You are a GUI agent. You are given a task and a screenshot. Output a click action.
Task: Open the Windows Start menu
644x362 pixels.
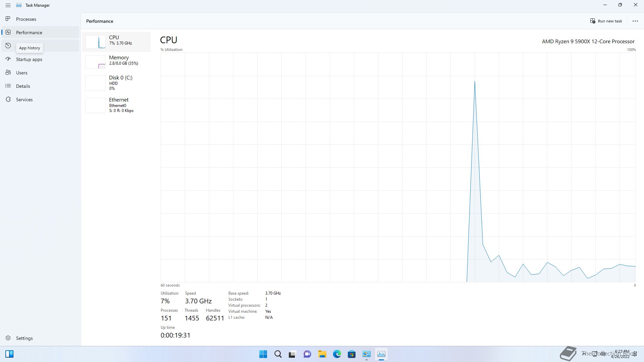pyautogui.click(x=263, y=354)
